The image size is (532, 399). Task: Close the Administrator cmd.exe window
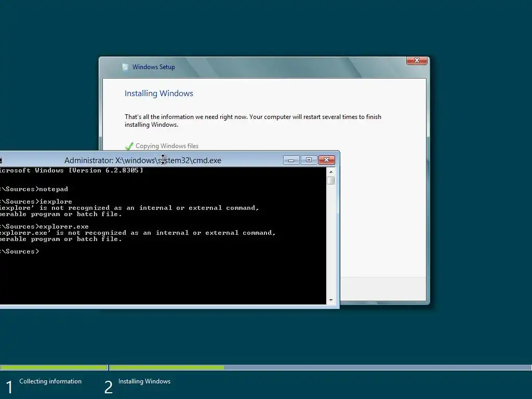coord(326,160)
